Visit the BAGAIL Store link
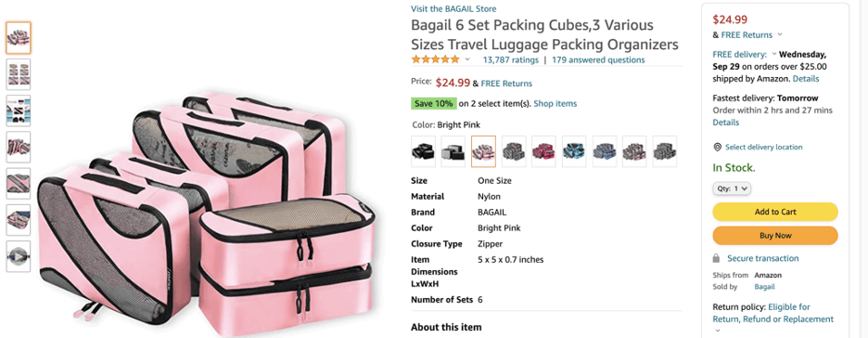868x338 pixels. tap(453, 9)
